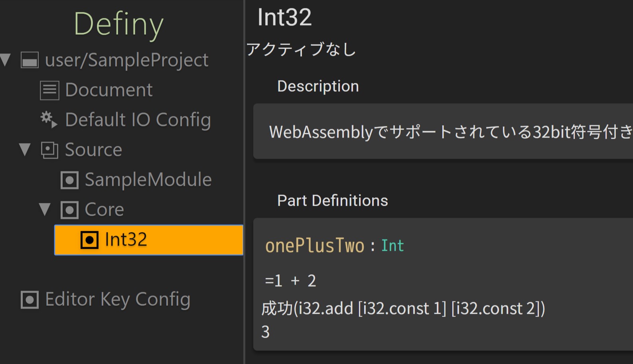Click the Int type annotation
633x364 pixels.
tap(392, 246)
